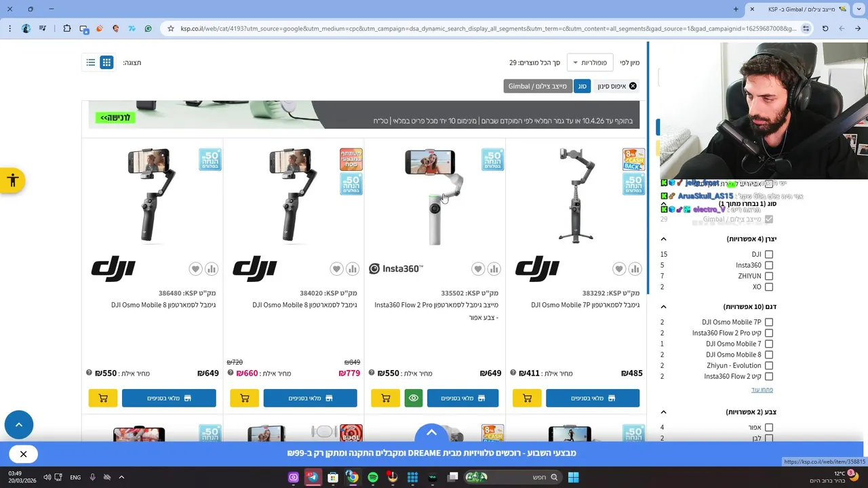Add DJI Osmo Mobile 8 ₪779 to cart

pos(244,398)
